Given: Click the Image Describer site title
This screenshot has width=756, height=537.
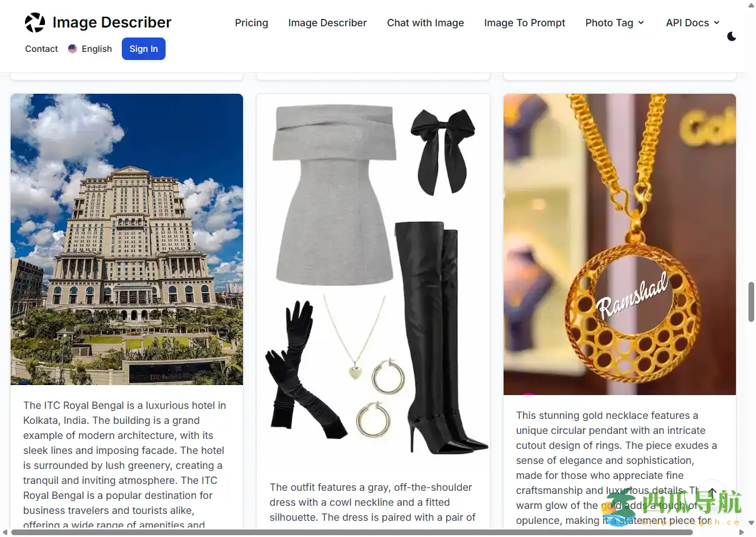Looking at the screenshot, I should (x=112, y=23).
